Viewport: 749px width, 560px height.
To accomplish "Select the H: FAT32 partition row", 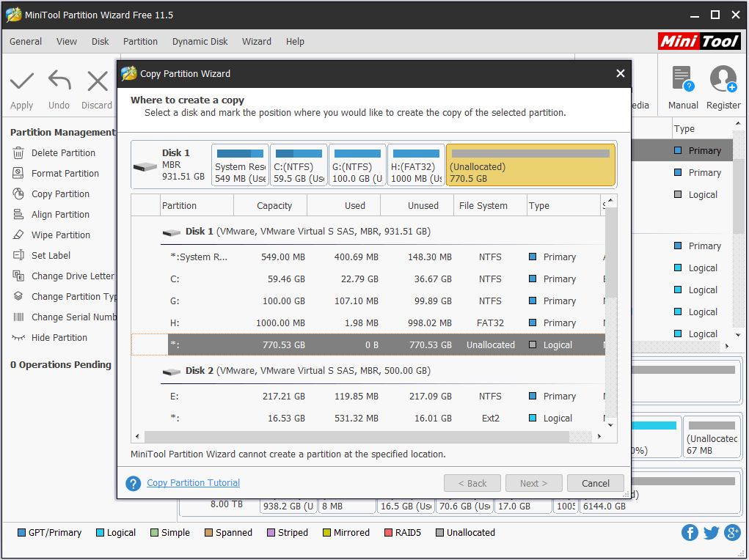I will [368, 323].
